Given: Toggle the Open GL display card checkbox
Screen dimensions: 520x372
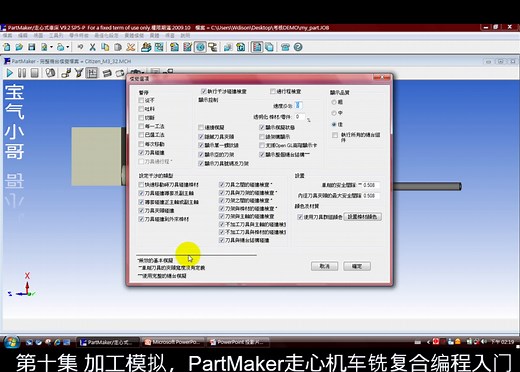Looking at the screenshot, I should click(262, 145).
